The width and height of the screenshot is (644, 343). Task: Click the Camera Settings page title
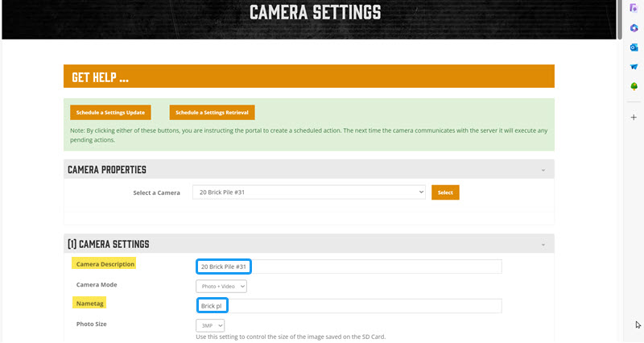[x=315, y=12]
